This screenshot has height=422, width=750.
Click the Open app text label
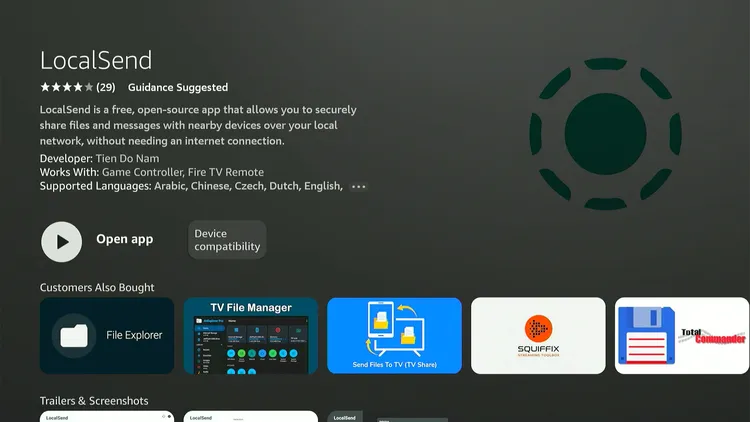click(x=124, y=239)
